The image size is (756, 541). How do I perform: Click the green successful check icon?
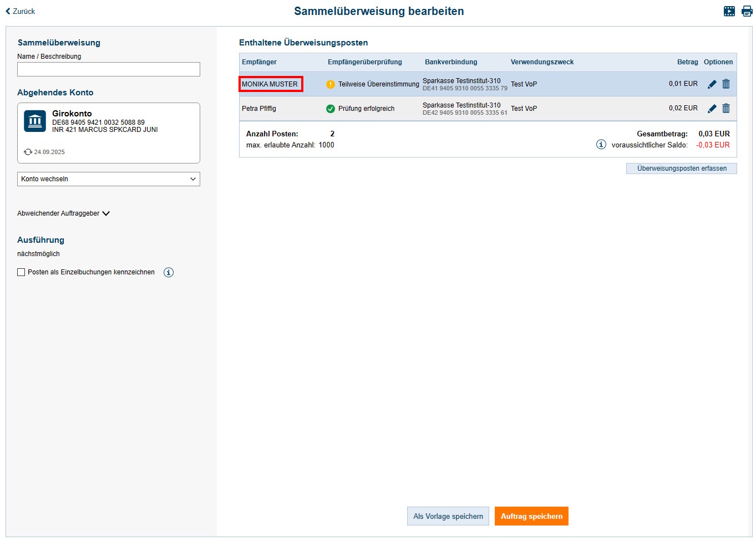point(331,109)
